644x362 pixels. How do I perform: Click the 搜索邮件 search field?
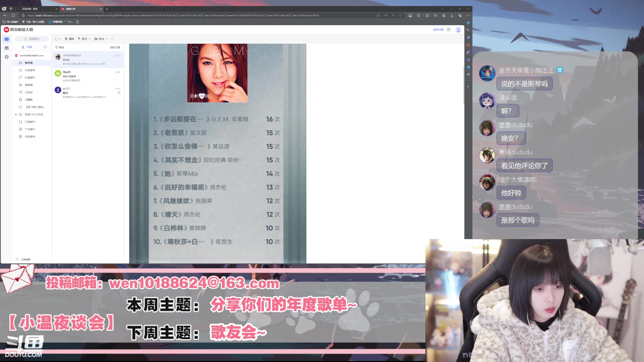click(x=32, y=39)
